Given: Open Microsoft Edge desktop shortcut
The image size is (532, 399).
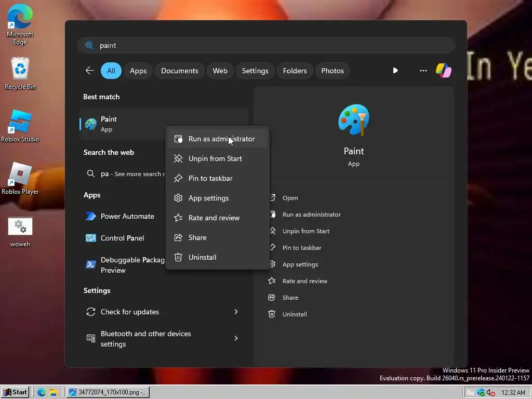Looking at the screenshot, I should click(20, 24).
